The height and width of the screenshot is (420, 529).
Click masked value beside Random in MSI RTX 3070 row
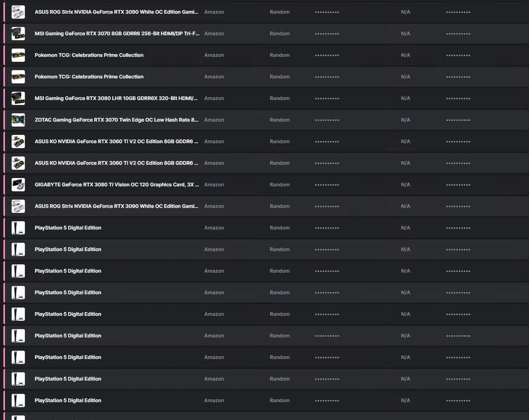[327, 34]
